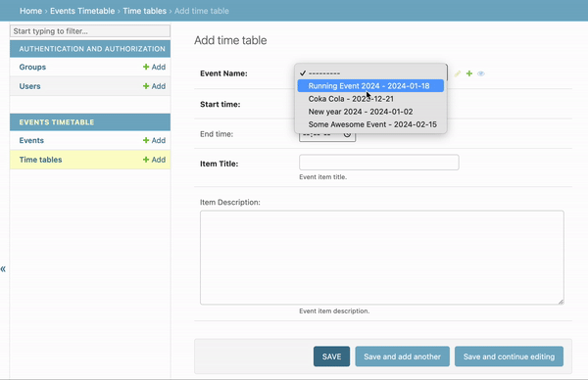The width and height of the screenshot is (588, 380).
Task: Select Running Event 2024 - 2024-01-18 option
Action: pyautogui.click(x=370, y=86)
